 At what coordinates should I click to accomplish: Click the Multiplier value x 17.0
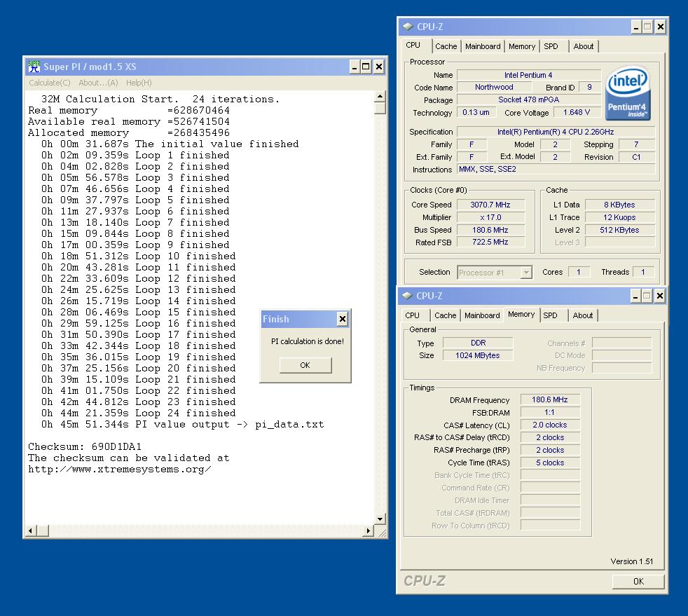point(490,218)
